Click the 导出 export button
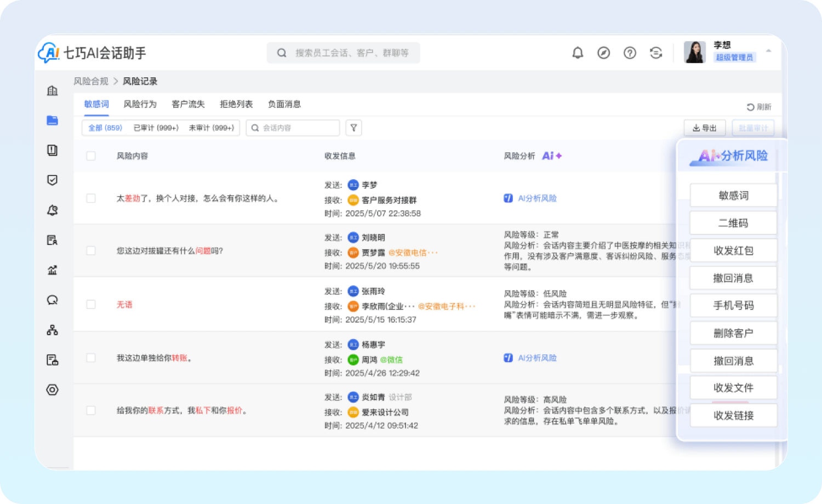 [705, 128]
